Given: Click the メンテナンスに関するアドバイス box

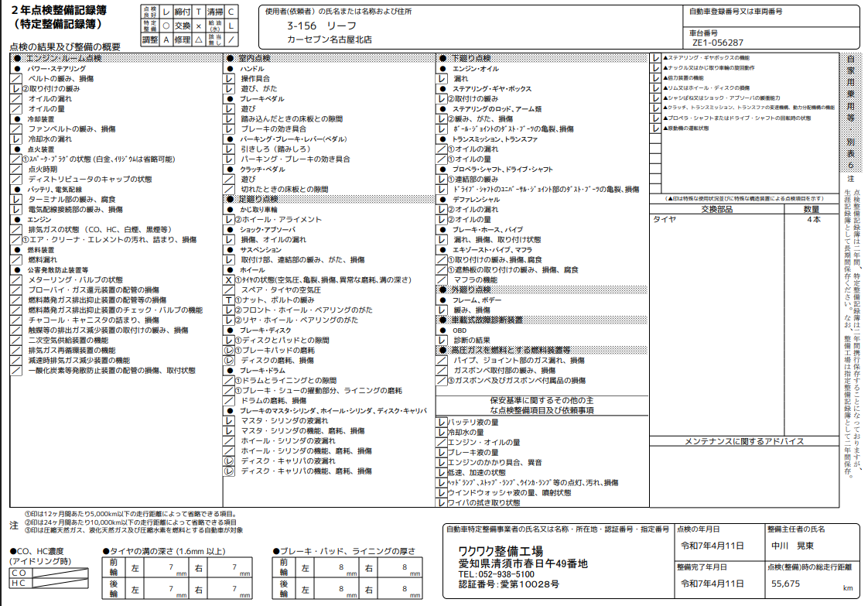Looking at the screenshot, I should pyautogui.click(x=744, y=477).
